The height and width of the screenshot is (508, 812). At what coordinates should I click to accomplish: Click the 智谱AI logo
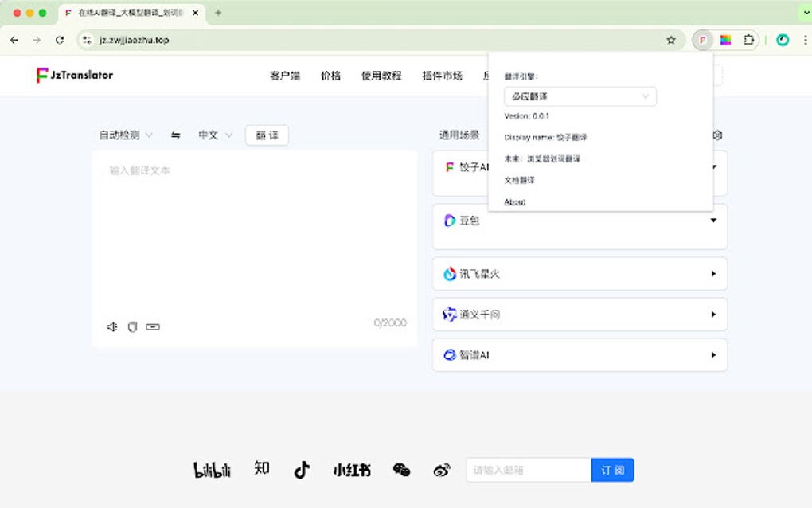click(450, 354)
